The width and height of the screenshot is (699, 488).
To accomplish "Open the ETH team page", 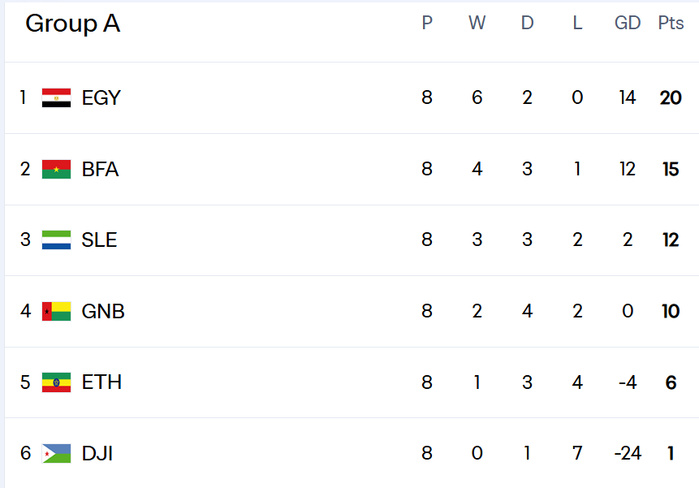I will [x=101, y=382].
